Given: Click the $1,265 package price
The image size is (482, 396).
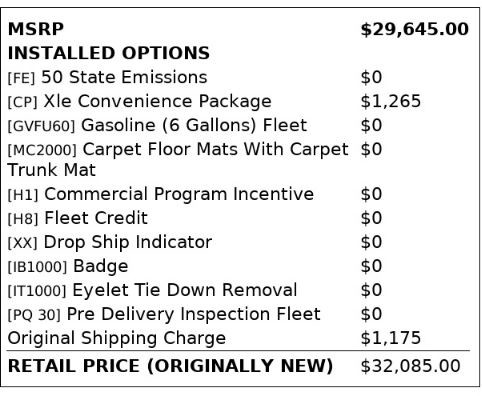Looking at the screenshot, I should [x=390, y=101].
